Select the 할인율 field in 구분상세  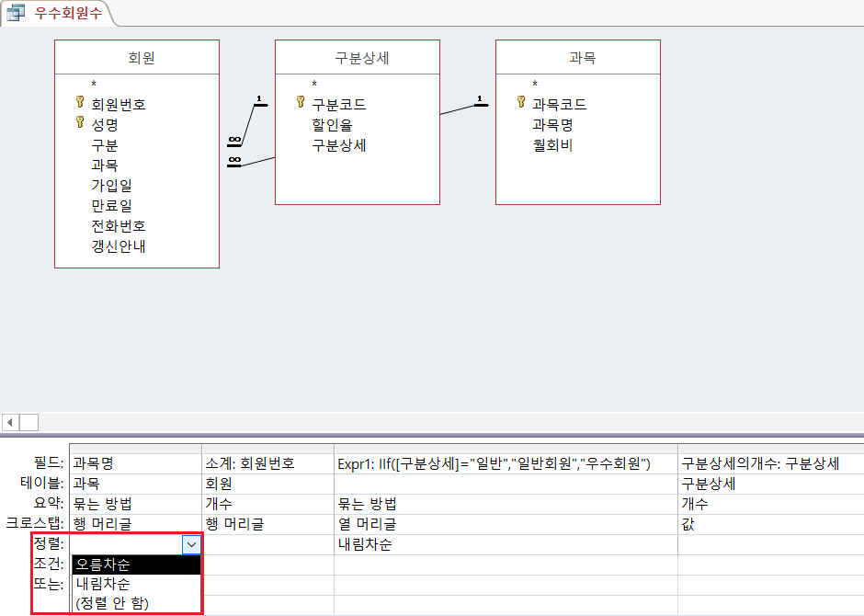[x=332, y=124]
